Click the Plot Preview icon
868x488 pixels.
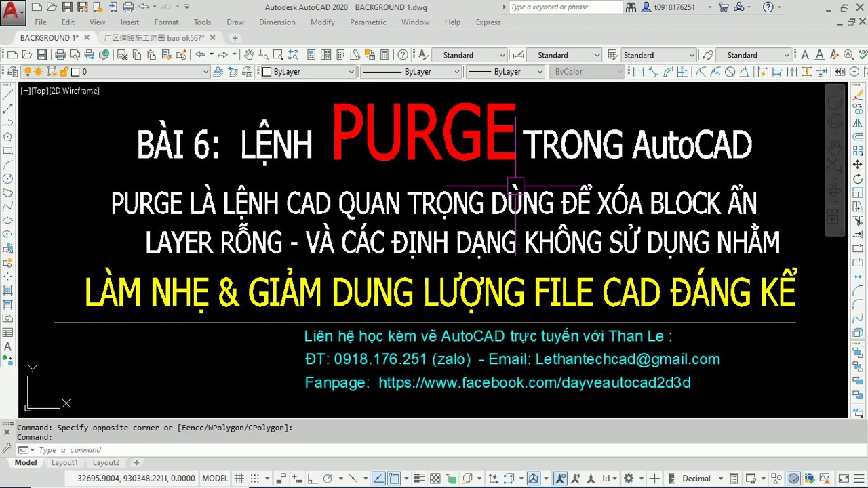tap(75, 55)
